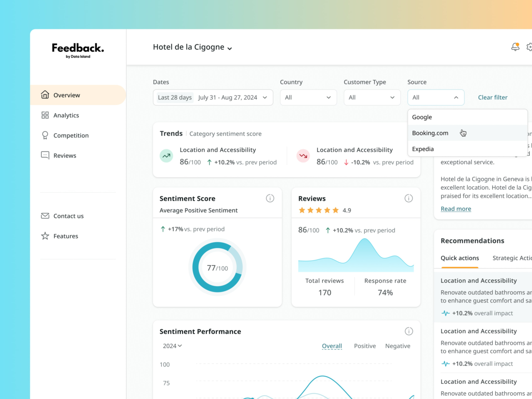Click the info icon on Sentiment Score card
Screen dimensions: 532x399
270,198
